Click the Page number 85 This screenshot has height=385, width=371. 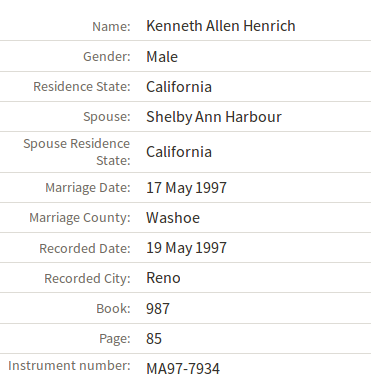pyautogui.click(x=154, y=339)
